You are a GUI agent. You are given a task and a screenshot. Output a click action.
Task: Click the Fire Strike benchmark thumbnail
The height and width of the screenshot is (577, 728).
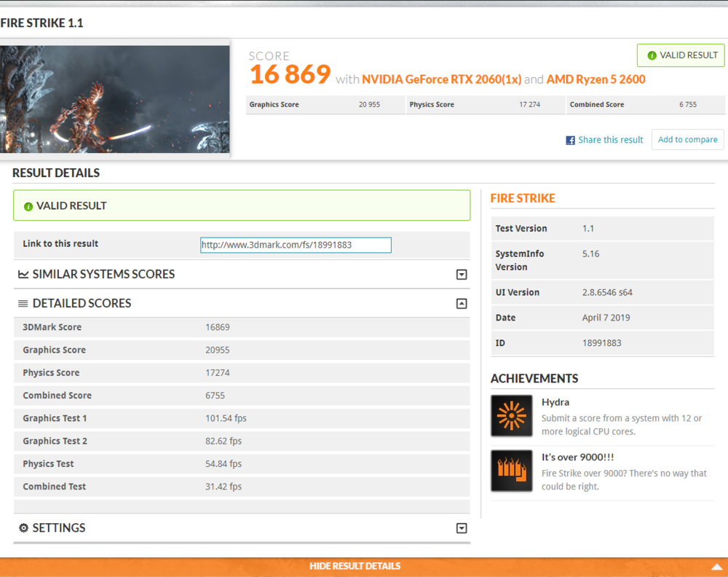coord(114,99)
